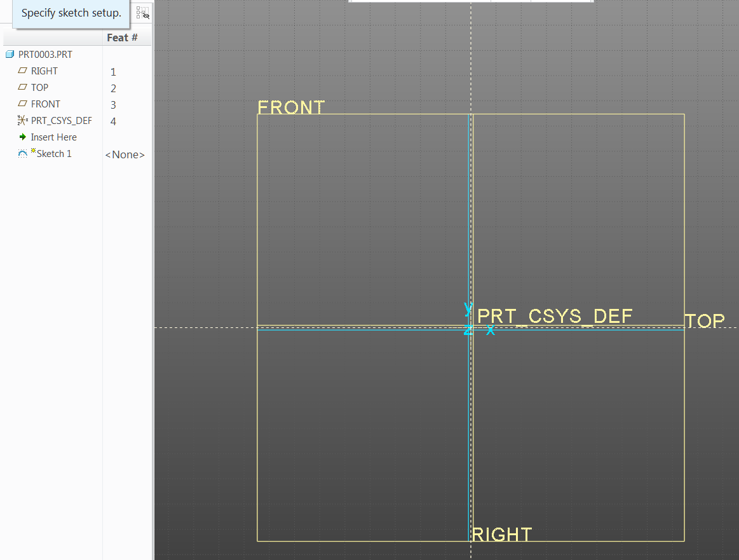Click the TOP plane label in graphics area
Viewport: 739px width, 560px height.
coord(705,320)
